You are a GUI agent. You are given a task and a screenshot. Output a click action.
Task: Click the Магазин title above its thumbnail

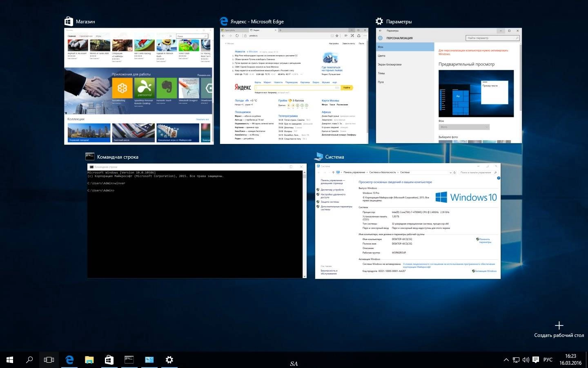click(x=85, y=22)
